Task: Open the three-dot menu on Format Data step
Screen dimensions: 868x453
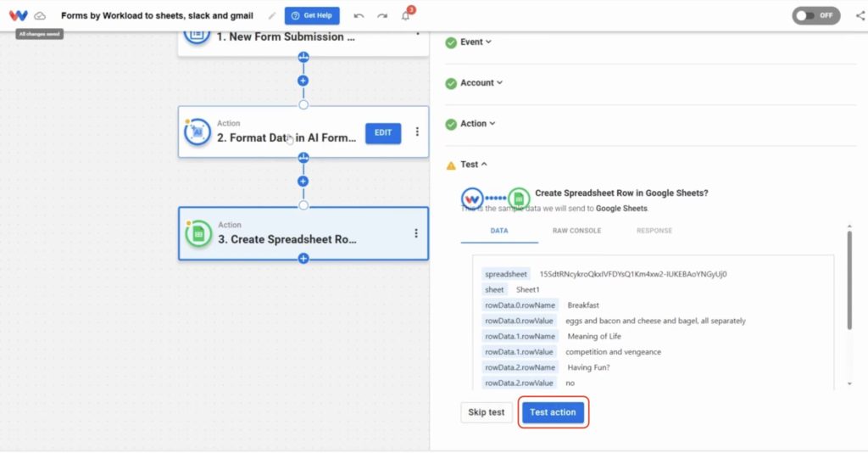Action: 417,131
